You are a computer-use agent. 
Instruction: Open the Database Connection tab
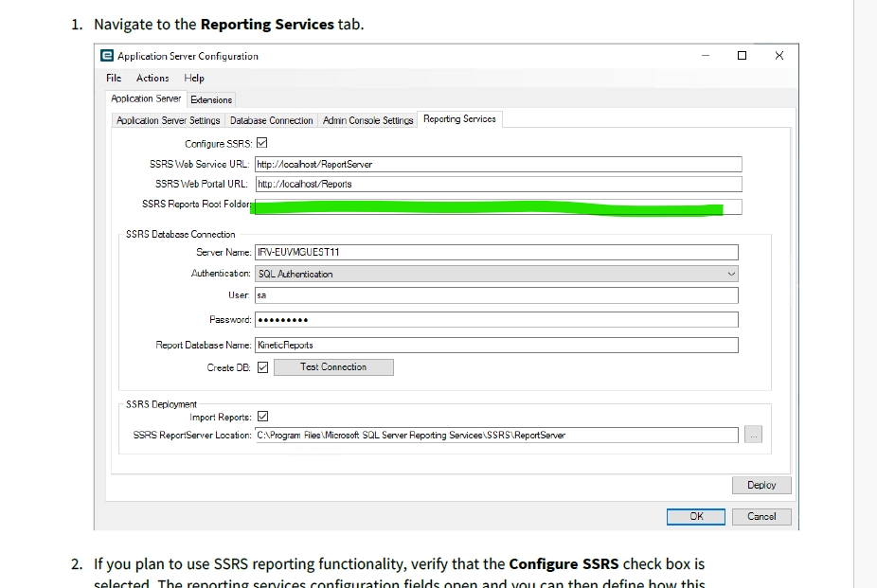click(271, 120)
